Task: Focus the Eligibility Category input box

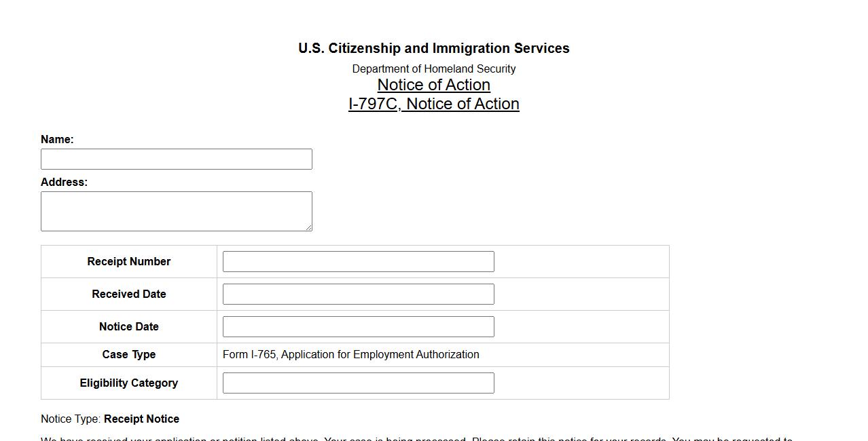Action: tap(358, 383)
